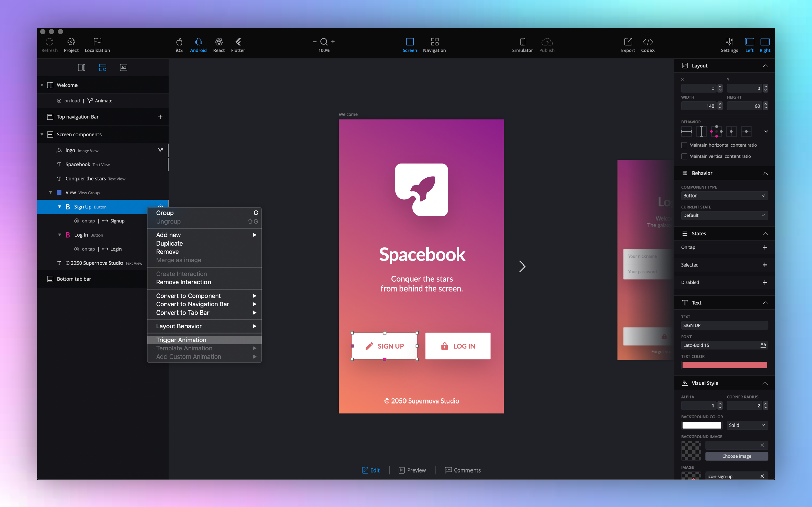812x507 pixels.
Task: Open the image assets panel tab
Action: 124,67
